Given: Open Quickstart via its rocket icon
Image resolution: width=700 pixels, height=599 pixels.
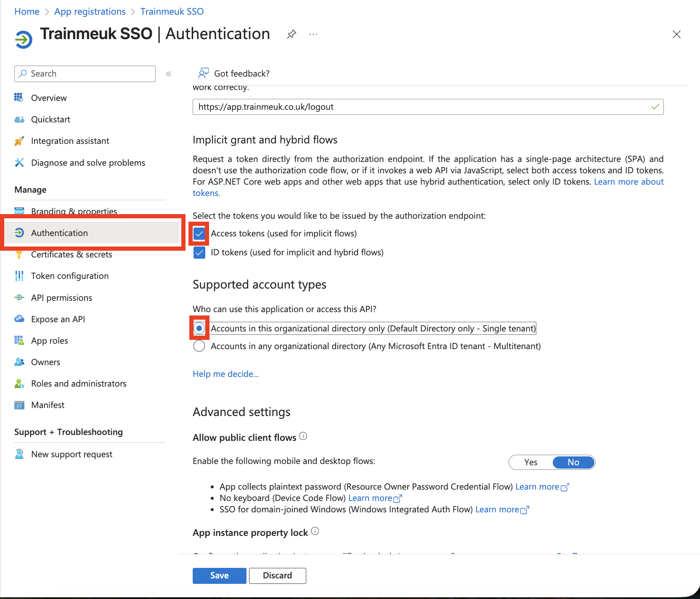Looking at the screenshot, I should click(19, 119).
